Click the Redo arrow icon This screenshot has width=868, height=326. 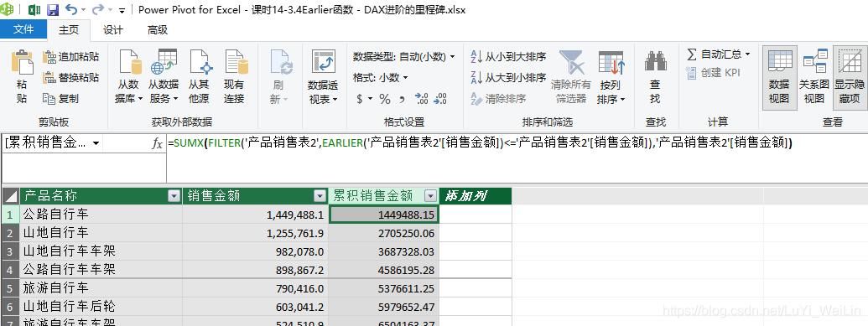point(98,9)
